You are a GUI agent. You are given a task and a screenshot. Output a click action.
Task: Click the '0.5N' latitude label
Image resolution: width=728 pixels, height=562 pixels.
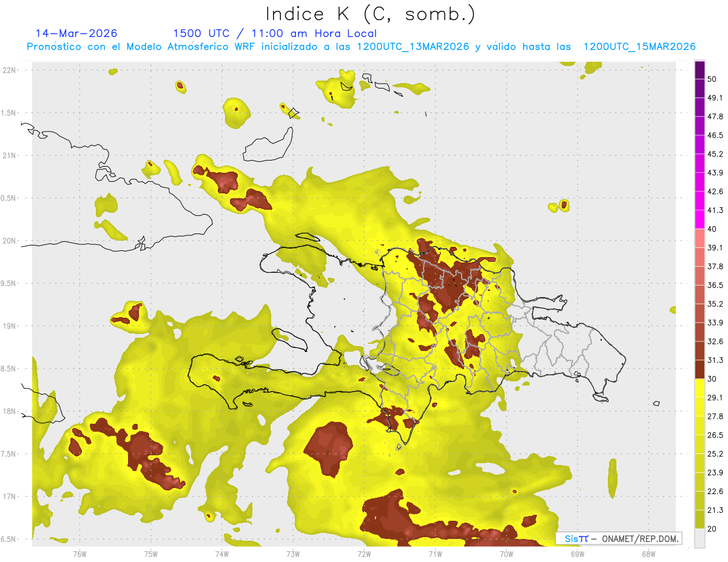tap(9, 198)
